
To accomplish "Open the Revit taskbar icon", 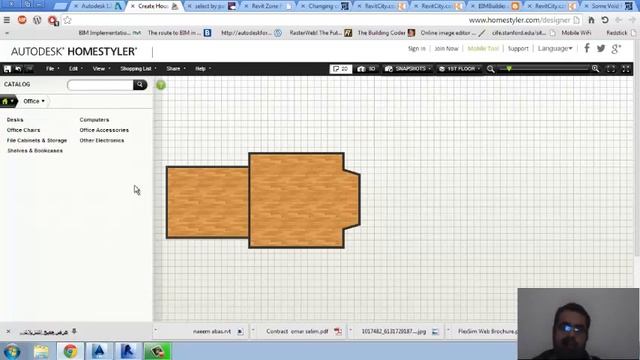I will [x=128, y=351].
